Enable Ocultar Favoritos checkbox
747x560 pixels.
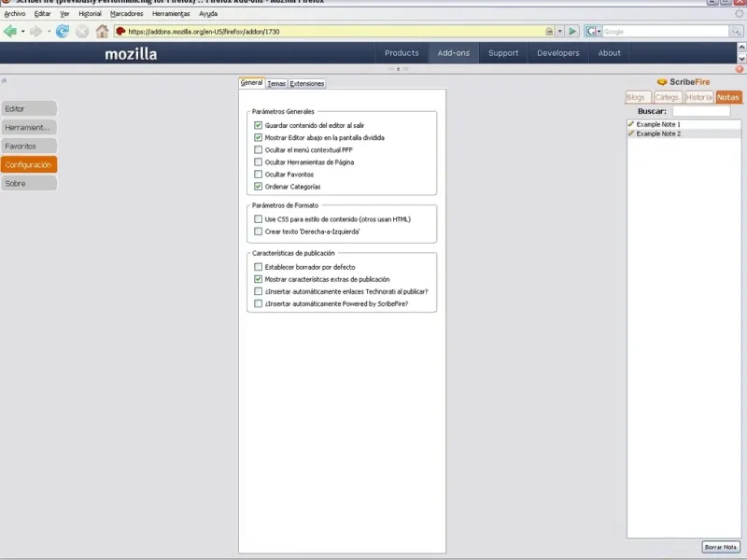(259, 175)
